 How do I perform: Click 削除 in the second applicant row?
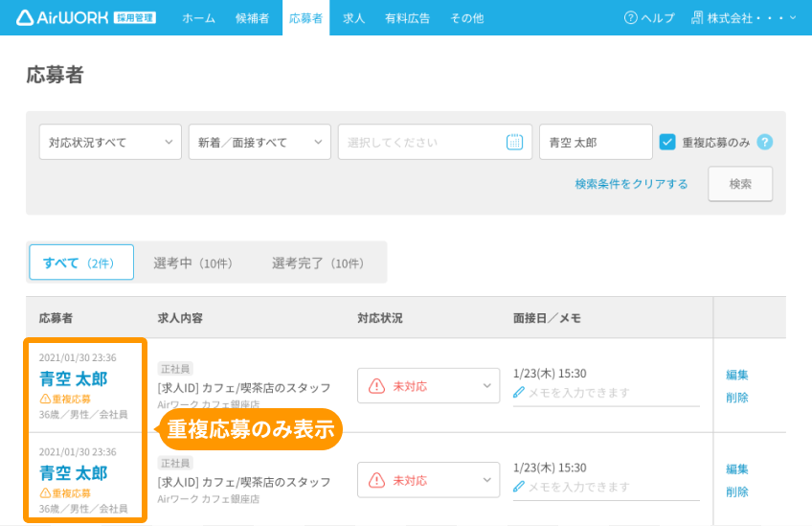tap(737, 492)
